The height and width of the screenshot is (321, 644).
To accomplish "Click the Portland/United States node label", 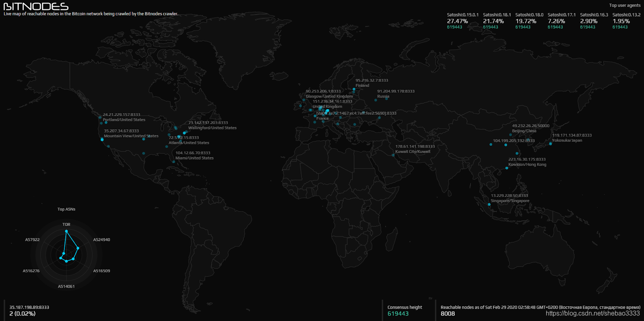I will [124, 120].
